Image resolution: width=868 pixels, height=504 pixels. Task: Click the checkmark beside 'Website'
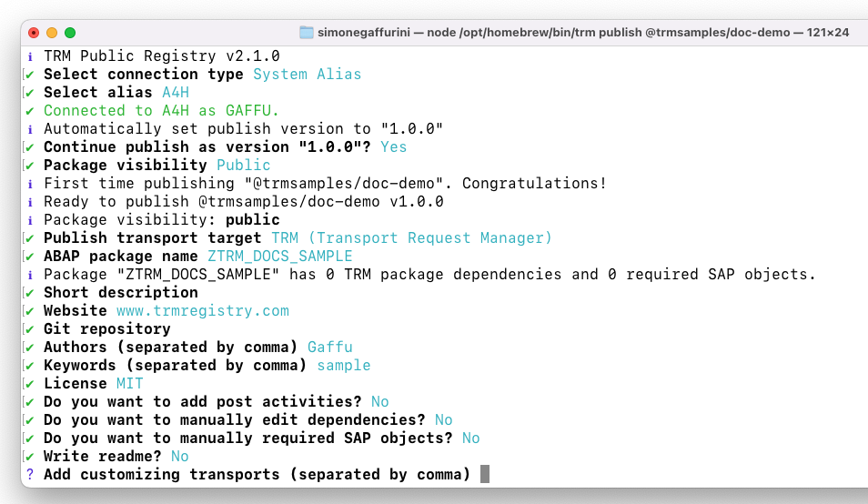[30, 311]
